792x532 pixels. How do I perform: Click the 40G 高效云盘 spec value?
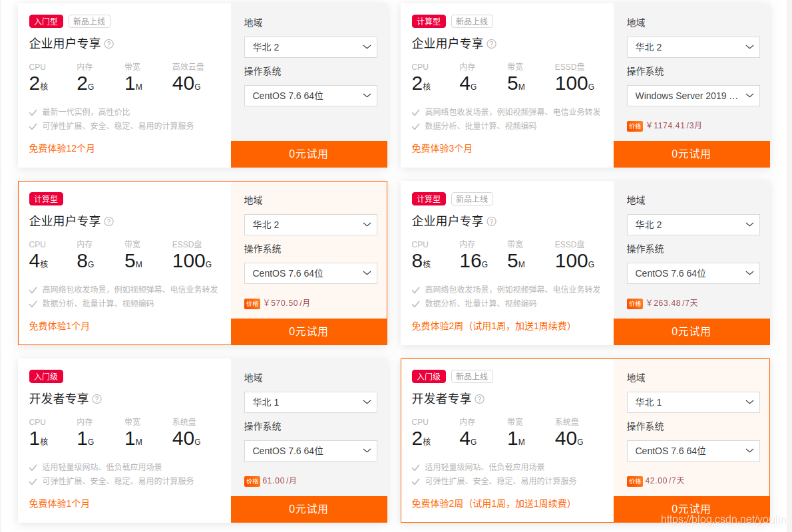pos(186,84)
